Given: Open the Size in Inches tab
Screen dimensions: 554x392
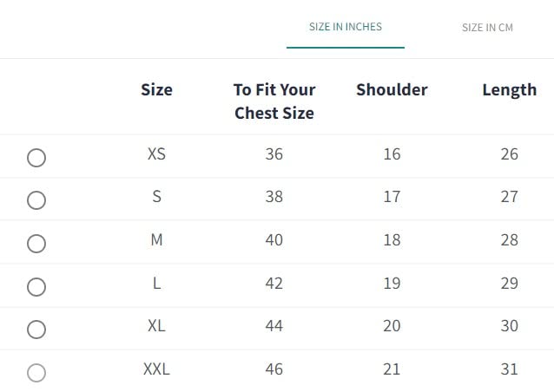Looking at the screenshot, I should pyautogui.click(x=346, y=27).
